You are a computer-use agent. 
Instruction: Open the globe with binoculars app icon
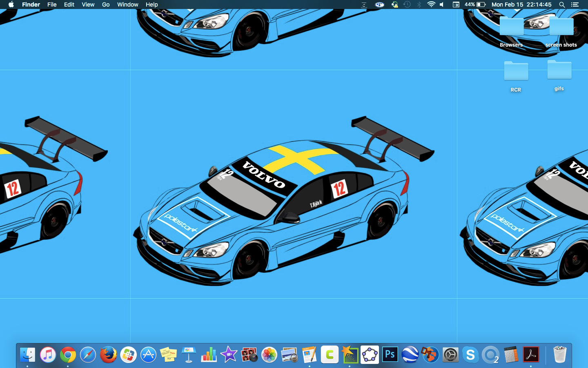click(x=430, y=355)
